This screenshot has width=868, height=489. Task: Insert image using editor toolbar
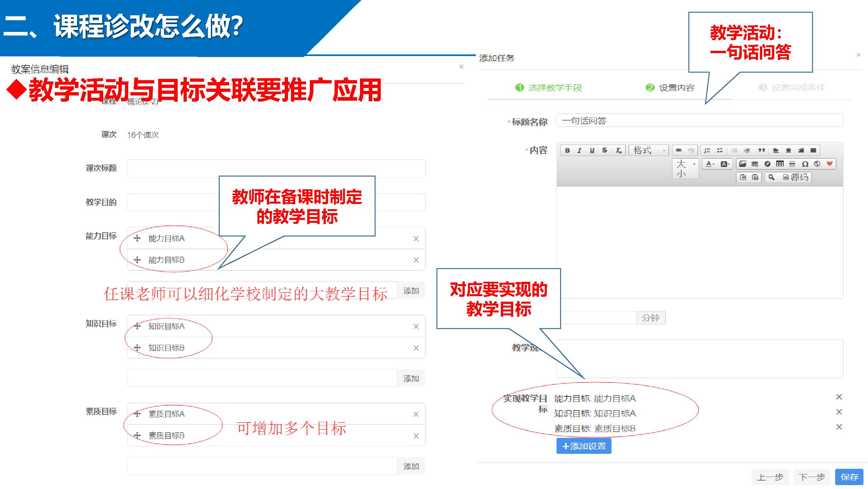point(742,164)
